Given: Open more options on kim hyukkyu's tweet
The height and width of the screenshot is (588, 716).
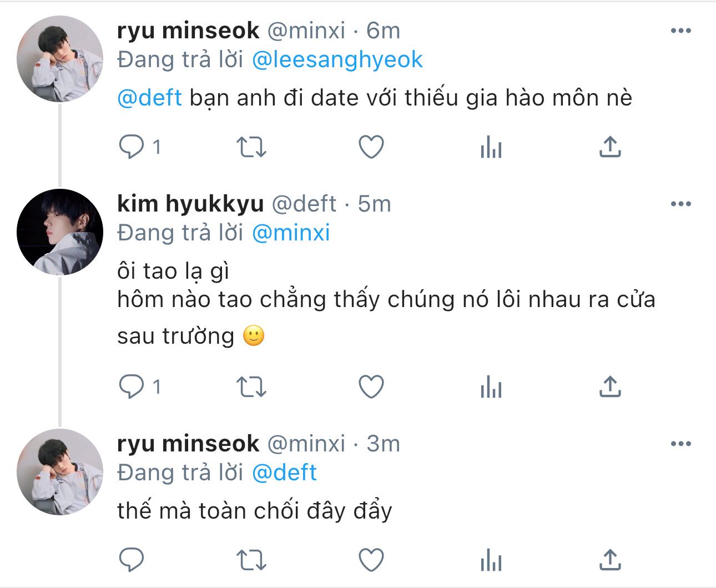Looking at the screenshot, I should pyautogui.click(x=680, y=204).
